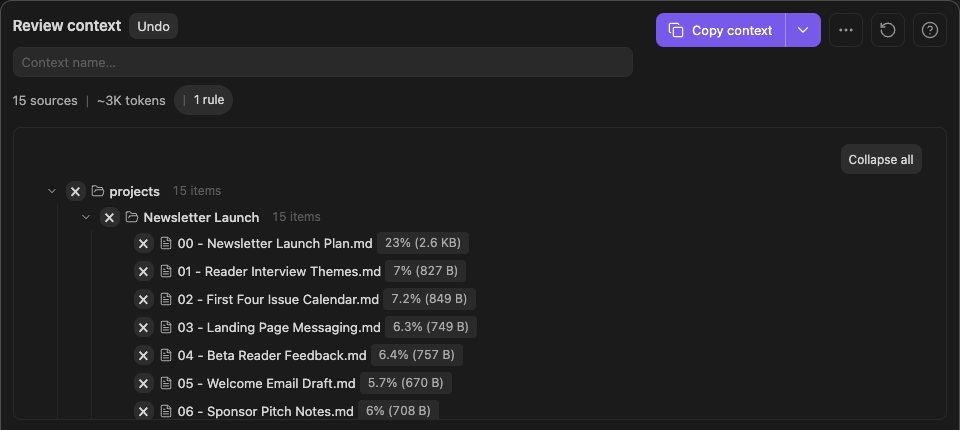
Task: Click the 6% (708 B) size badge
Action: coord(398,411)
